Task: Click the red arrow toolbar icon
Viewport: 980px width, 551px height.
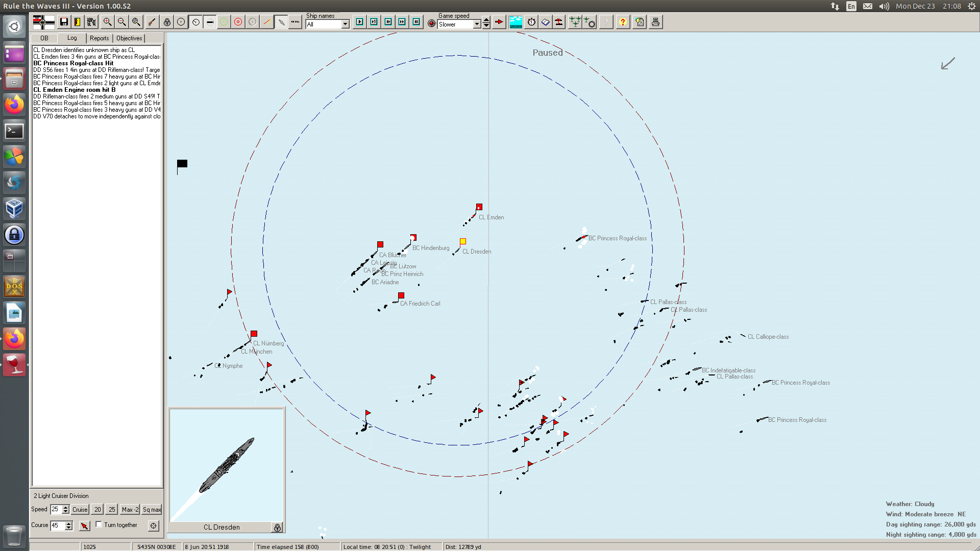Action: pos(499,22)
